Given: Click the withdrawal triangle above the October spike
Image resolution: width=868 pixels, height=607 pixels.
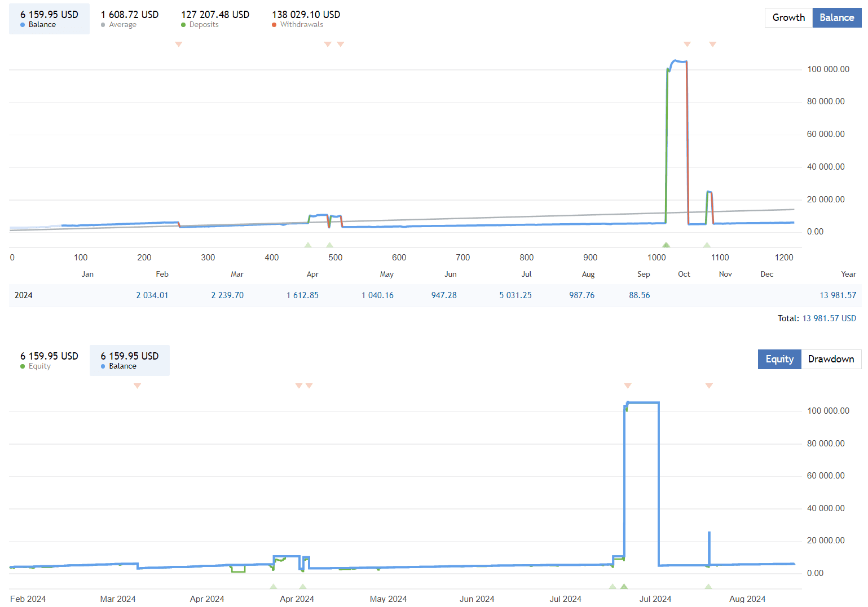Looking at the screenshot, I should point(687,43).
